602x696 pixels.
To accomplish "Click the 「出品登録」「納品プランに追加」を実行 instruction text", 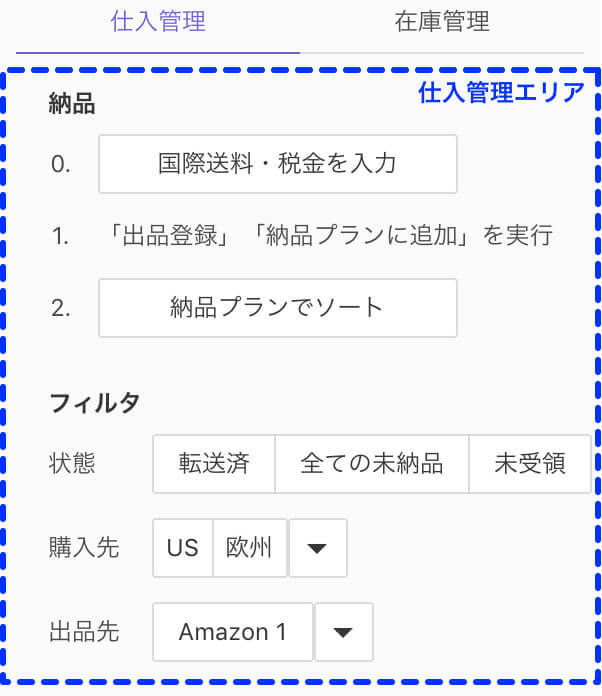I will pos(331,235).
